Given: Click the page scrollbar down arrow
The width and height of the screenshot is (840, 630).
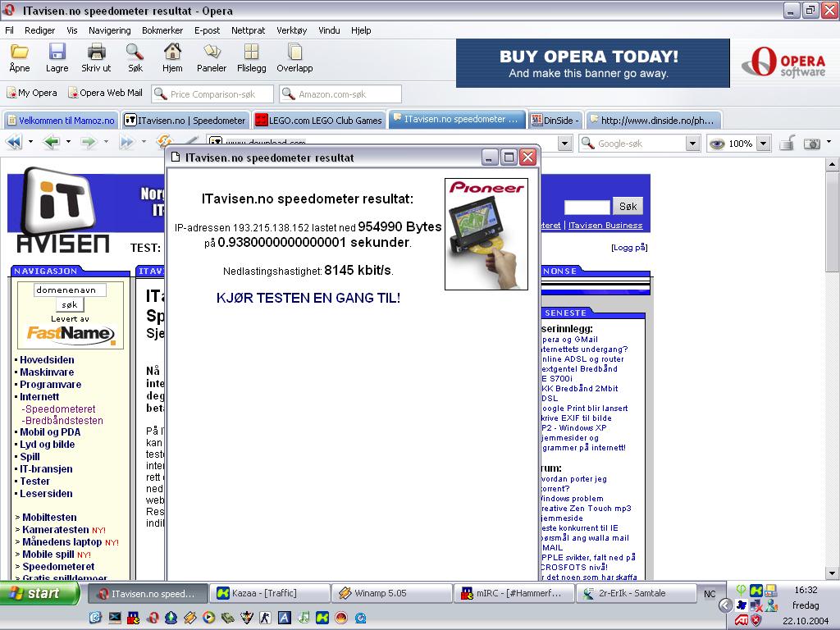Looking at the screenshot, I should [832, 573].
